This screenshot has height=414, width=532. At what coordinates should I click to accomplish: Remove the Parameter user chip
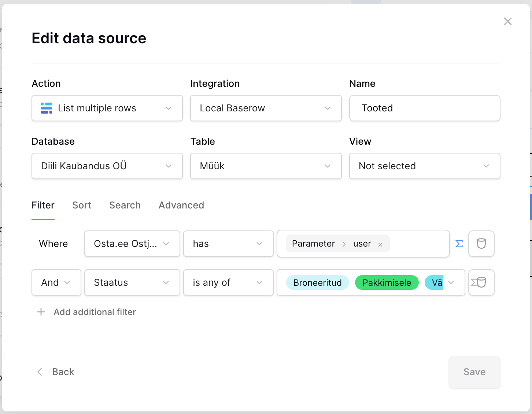point(380,245)
